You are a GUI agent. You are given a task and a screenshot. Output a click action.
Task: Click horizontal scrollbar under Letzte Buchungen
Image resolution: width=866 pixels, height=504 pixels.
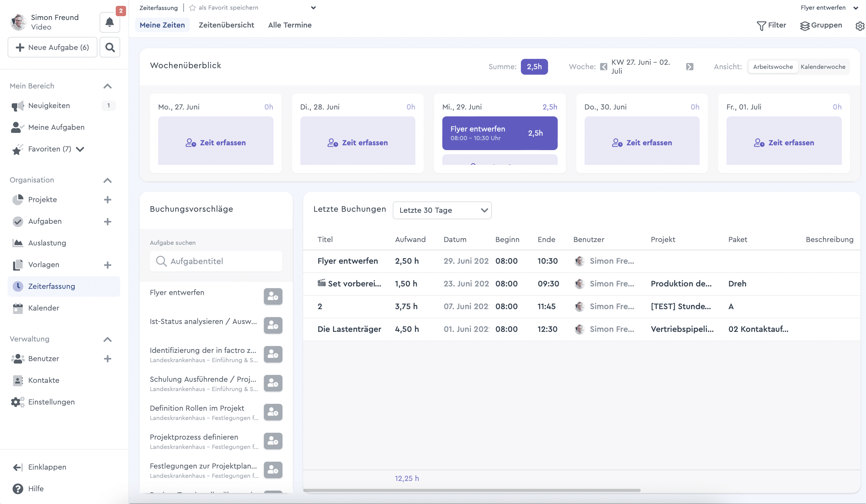472,490
